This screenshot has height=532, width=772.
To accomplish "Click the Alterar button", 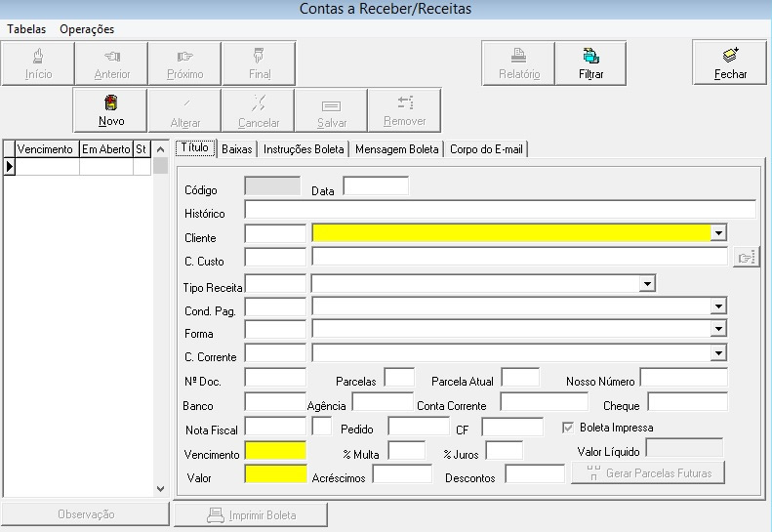I will [184, 110].
